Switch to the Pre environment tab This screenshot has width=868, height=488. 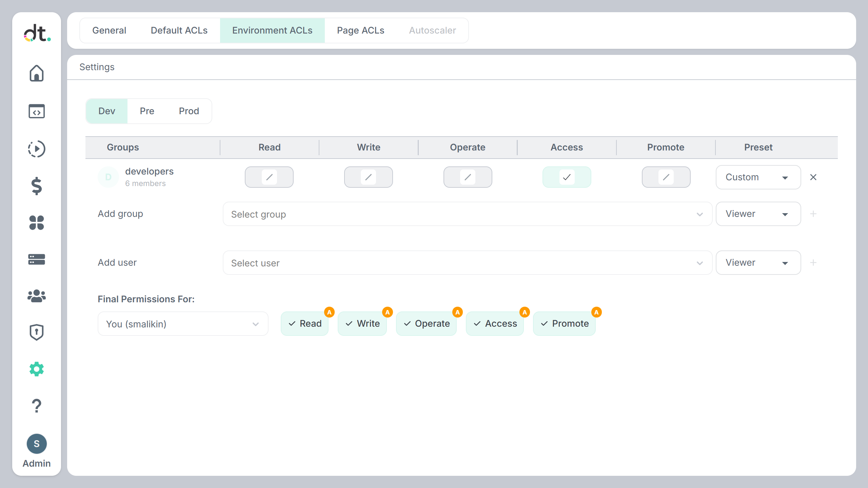click(147, 111)
